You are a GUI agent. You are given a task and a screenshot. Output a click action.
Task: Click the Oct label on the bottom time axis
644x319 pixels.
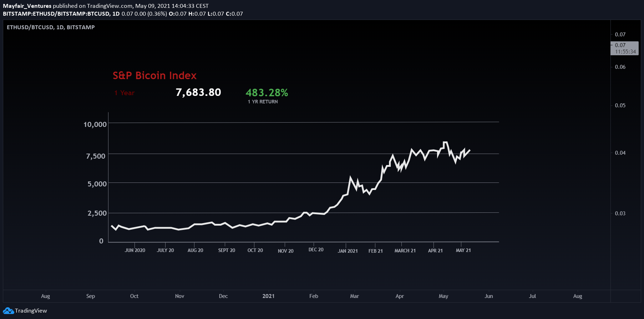tap(134, 296)
